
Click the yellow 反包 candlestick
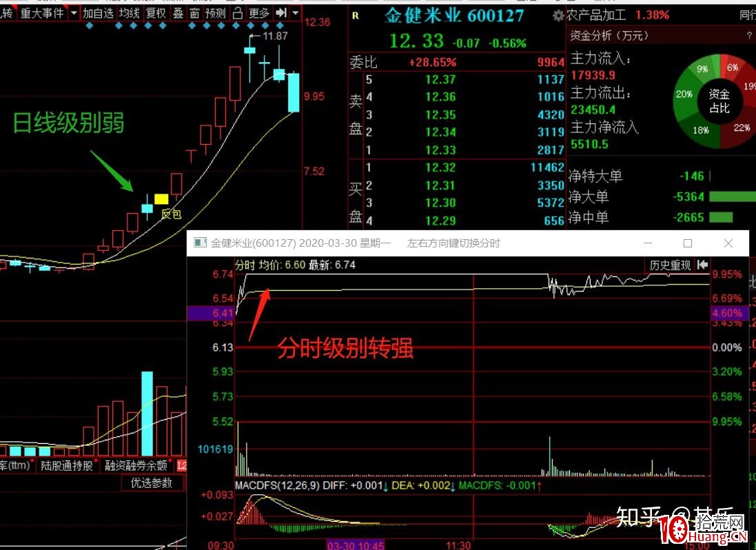(161, 199)
